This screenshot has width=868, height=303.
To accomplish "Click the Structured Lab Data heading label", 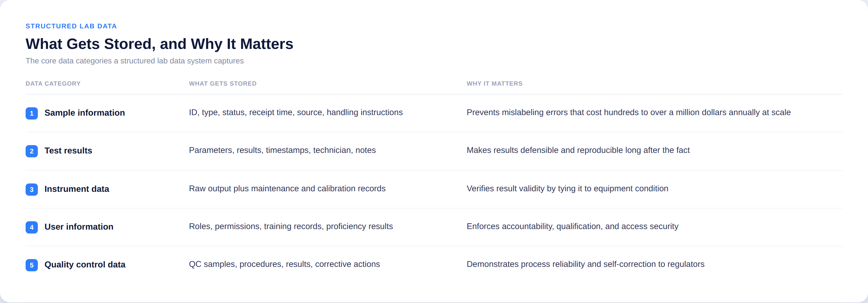I will [71, 26].
